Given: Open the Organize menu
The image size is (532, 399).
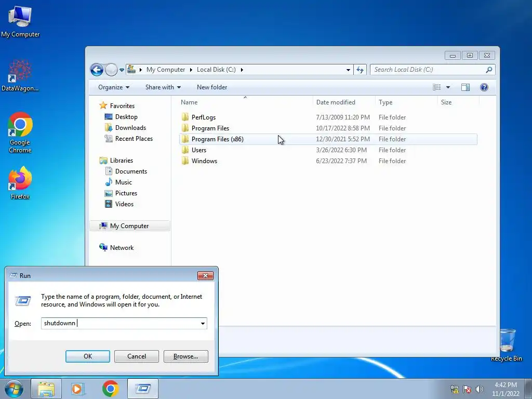Looking at the screenshot, I should (114, 87).
